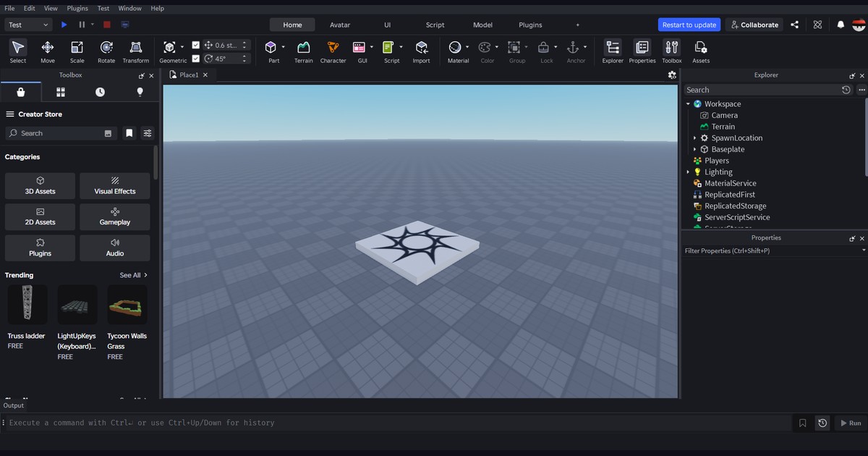This screenshot has height=456, width=868.
Task: Open the notifications bell
Action: pyautogui.click(x=841, y=25)
